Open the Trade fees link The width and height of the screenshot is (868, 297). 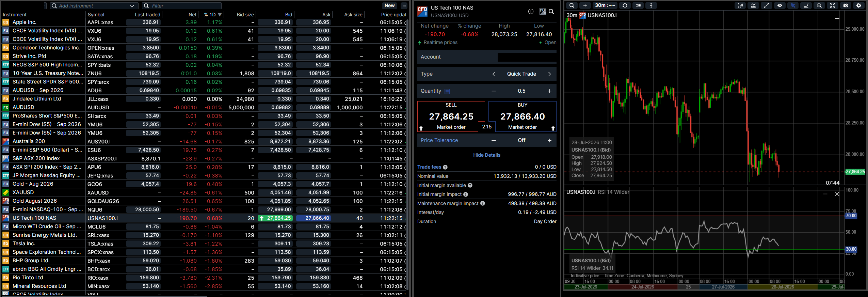click(429, 167)
